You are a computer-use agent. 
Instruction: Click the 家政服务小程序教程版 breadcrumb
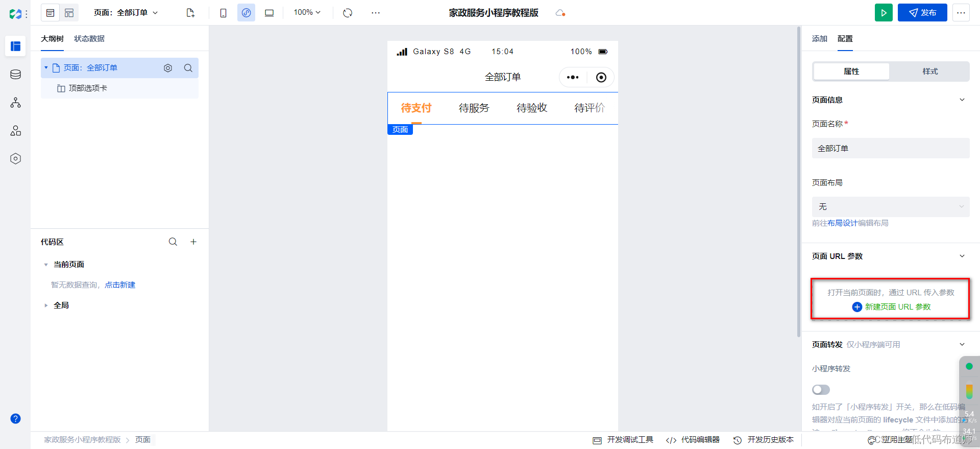(82, 440)
